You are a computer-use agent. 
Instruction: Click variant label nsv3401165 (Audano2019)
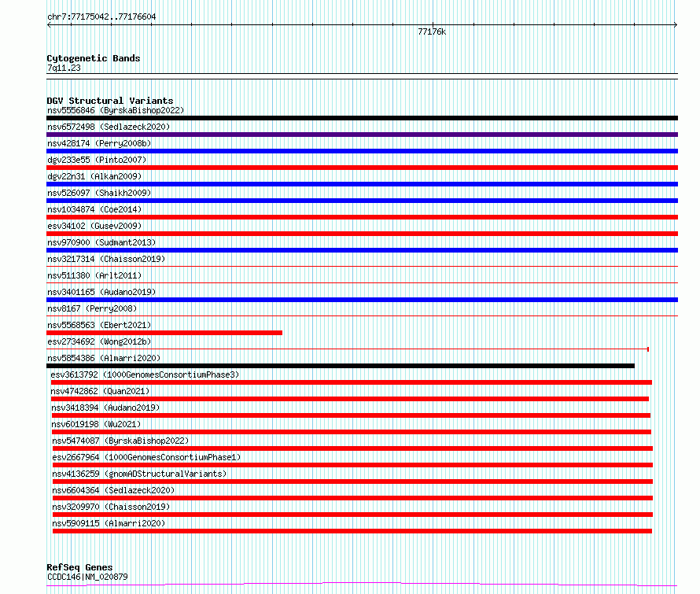(x=101, y=292)
